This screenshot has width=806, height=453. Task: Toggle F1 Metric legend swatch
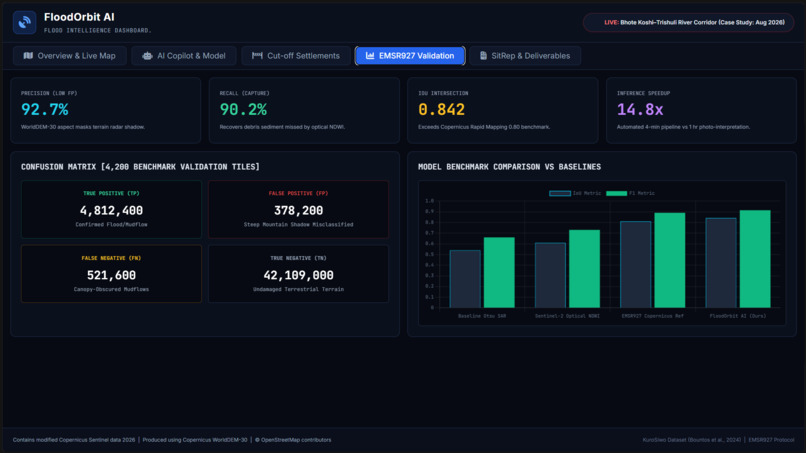(x=616, y=193)
